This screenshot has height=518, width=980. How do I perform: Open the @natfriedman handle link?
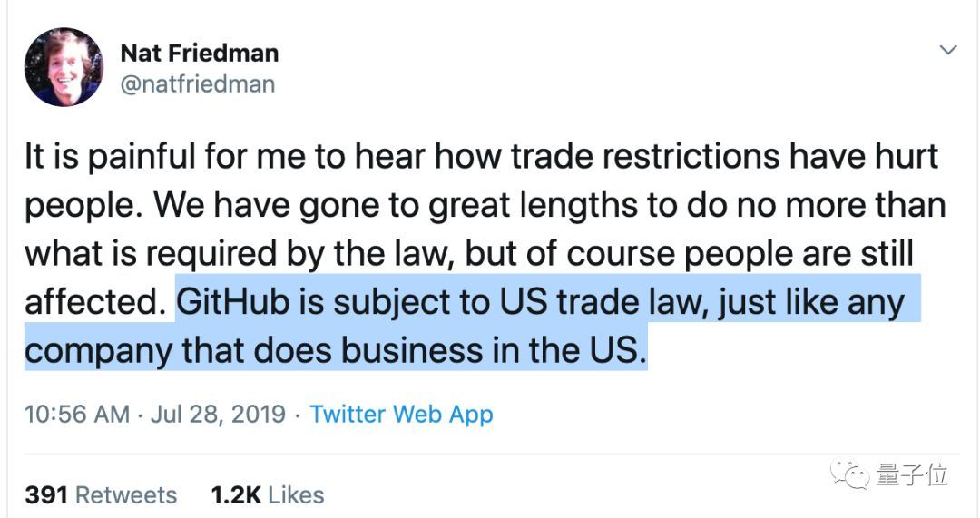click(x=198, y=83)
